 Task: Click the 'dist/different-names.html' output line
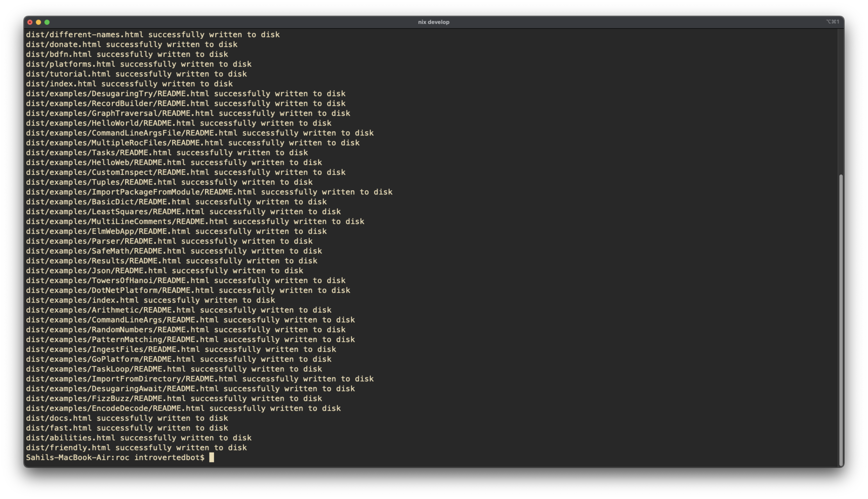(x=153, y=35)
